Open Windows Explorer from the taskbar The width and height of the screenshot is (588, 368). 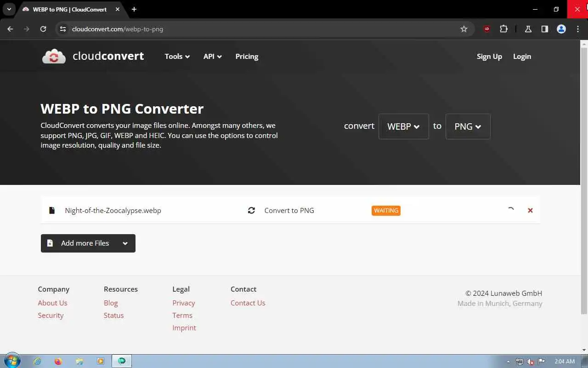coord(79,361)
